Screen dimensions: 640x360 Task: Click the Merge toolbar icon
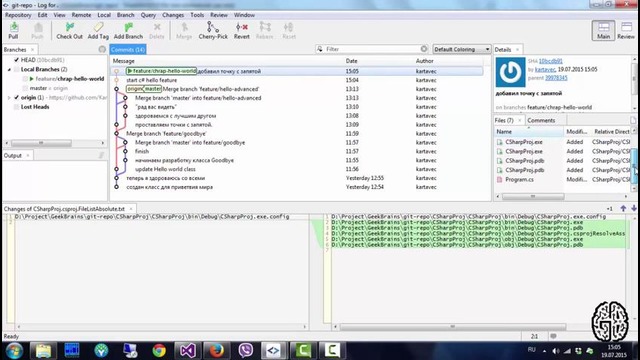tap(184, 31)
